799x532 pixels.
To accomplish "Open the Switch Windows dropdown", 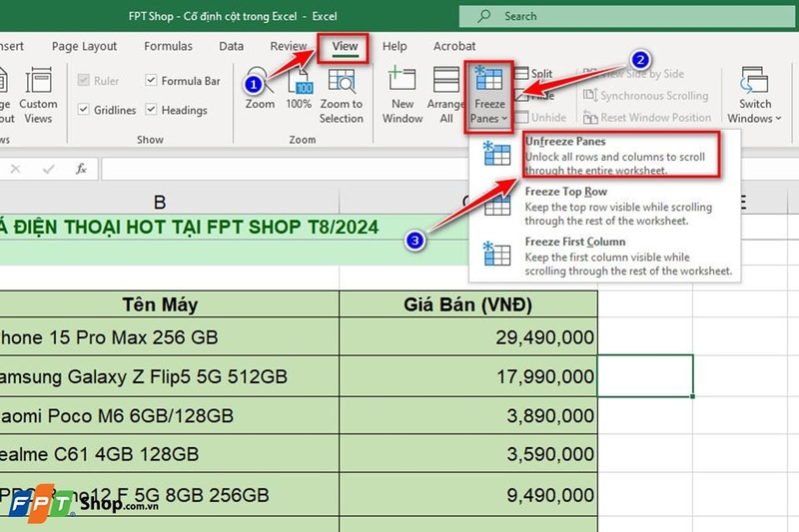I will coord(754,95).
